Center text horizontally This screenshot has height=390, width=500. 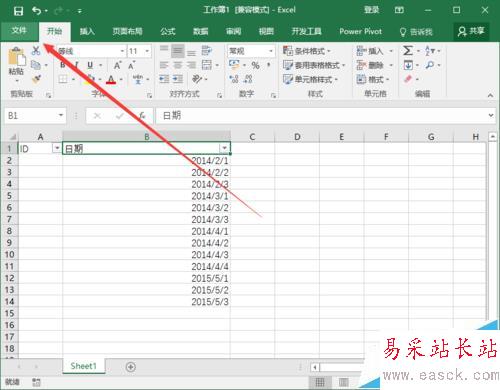click(x=178, y=65)
